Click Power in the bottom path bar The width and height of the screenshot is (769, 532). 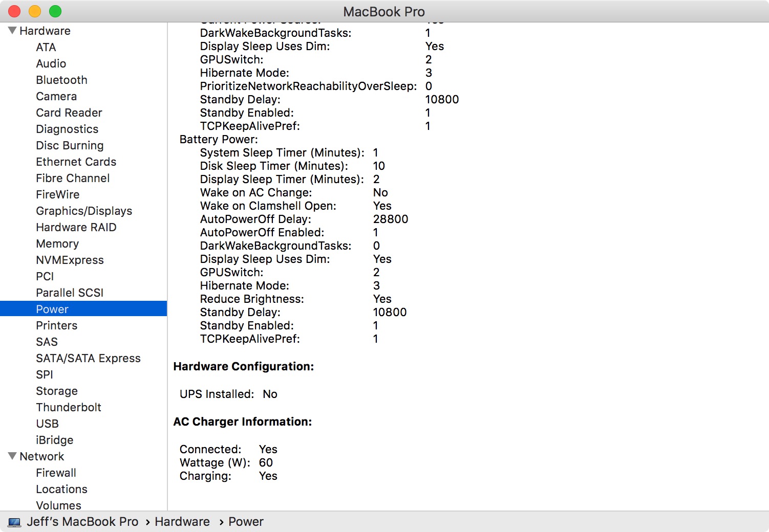pos(246,522)
